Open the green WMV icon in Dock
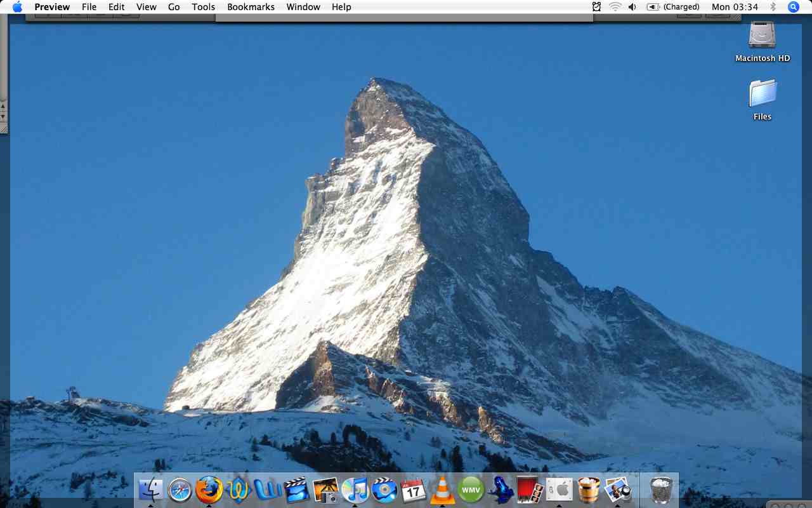812x508 pixels. coord(471,490)
